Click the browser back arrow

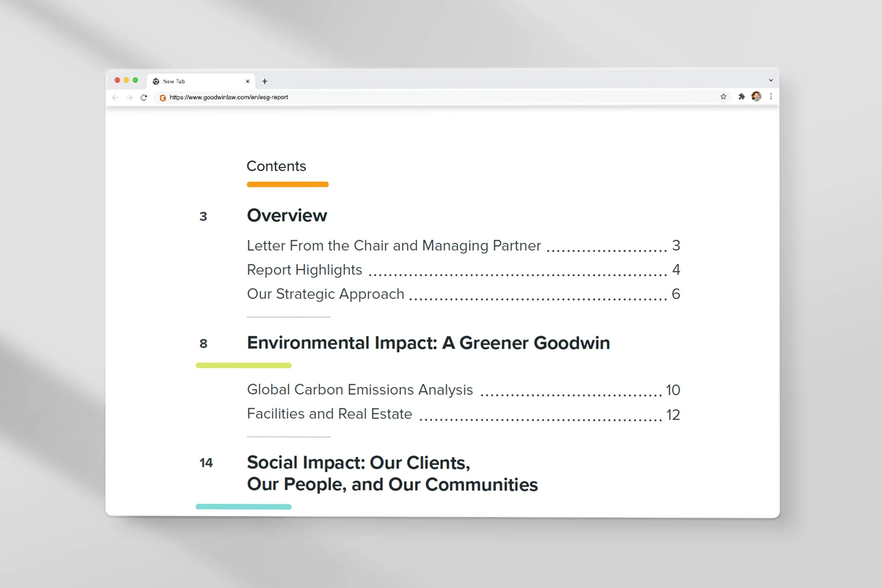[x=115, y=97]
